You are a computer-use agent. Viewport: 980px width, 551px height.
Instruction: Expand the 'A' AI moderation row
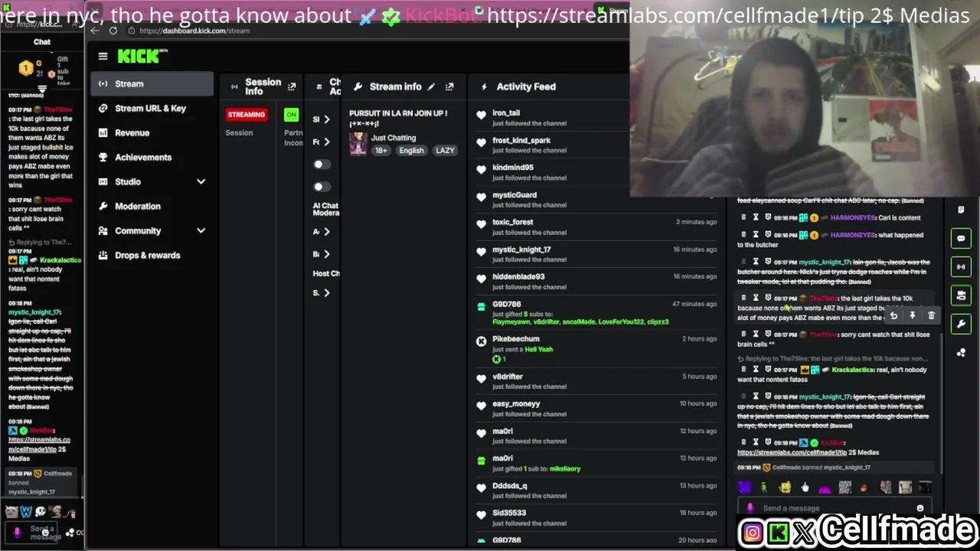click(x=326, y=232)
